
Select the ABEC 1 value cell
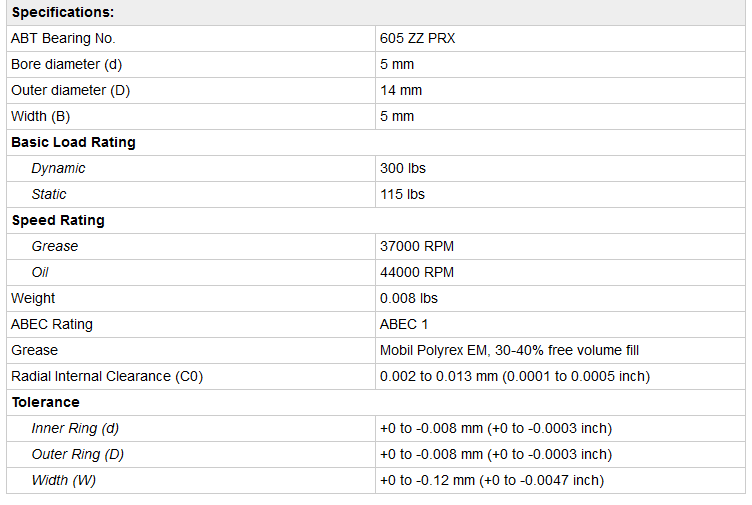tap(404, 325)
